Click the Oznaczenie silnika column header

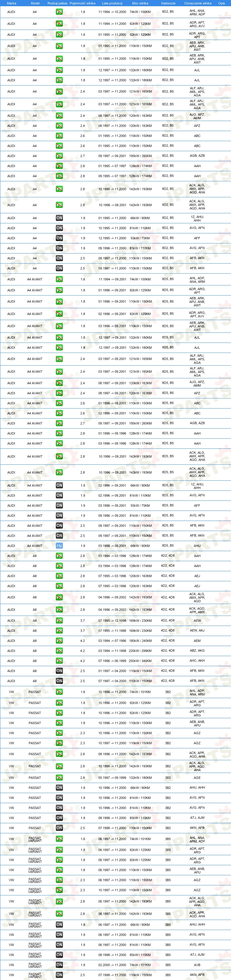click(x=198, y=3)
